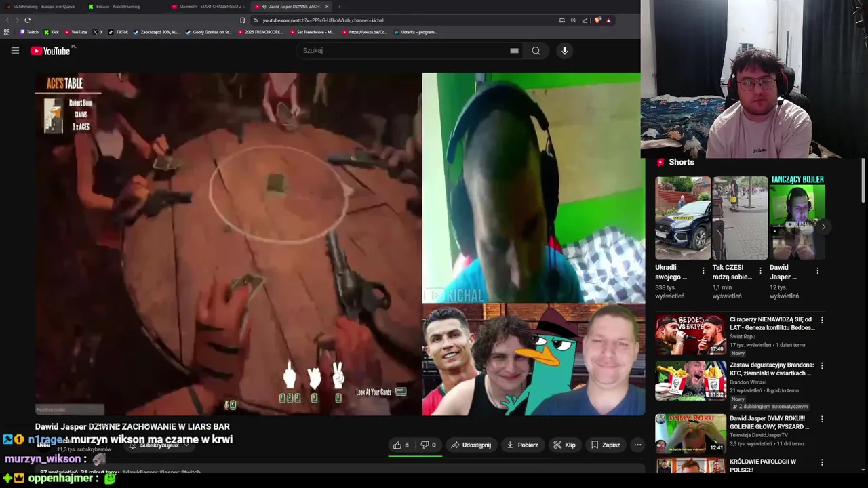Image resolution: width=868 pixels, height=488 pixels.
Task: Open options for 'Dawid Jasper' Short
Action: pyautogui.click(x=817, y=270)
